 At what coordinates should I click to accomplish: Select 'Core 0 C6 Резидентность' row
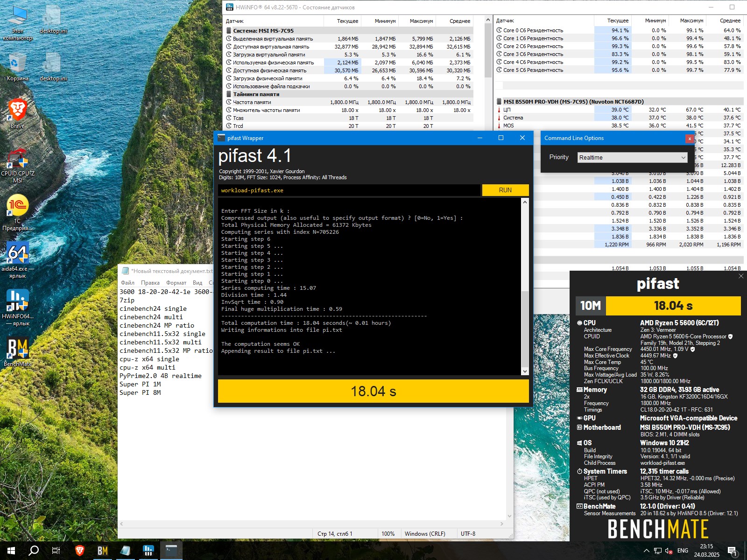(619, 30)
